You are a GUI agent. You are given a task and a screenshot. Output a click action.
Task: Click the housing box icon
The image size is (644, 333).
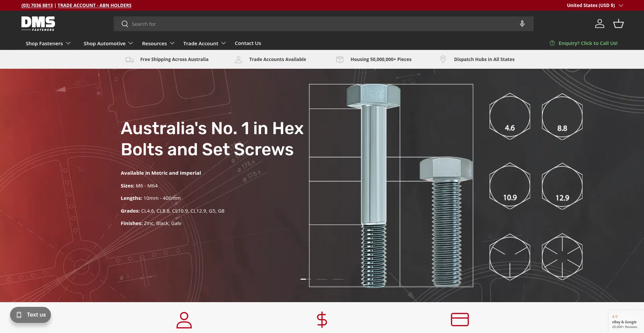coord(340,59)
